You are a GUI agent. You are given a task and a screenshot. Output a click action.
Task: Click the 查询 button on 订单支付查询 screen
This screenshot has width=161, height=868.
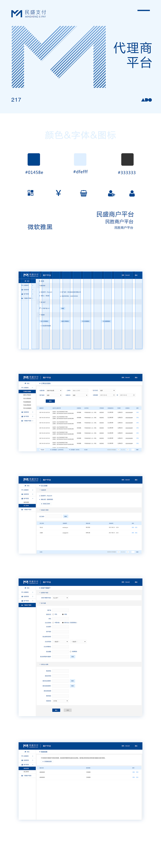coord(50,401)
